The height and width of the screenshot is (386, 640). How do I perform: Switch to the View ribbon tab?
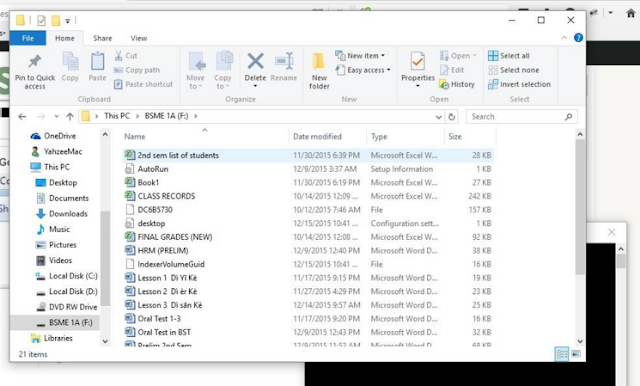[139, 38]
